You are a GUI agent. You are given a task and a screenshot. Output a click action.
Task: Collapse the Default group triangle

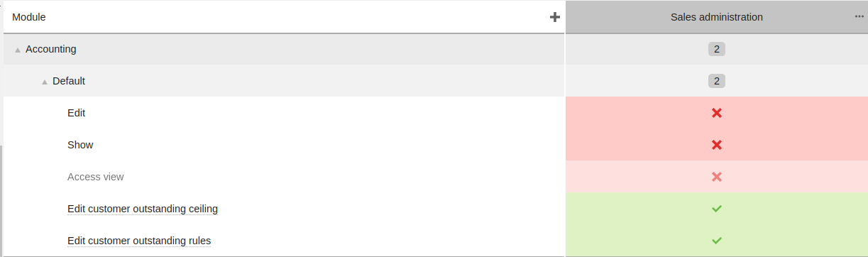click(x=45, y=82)
